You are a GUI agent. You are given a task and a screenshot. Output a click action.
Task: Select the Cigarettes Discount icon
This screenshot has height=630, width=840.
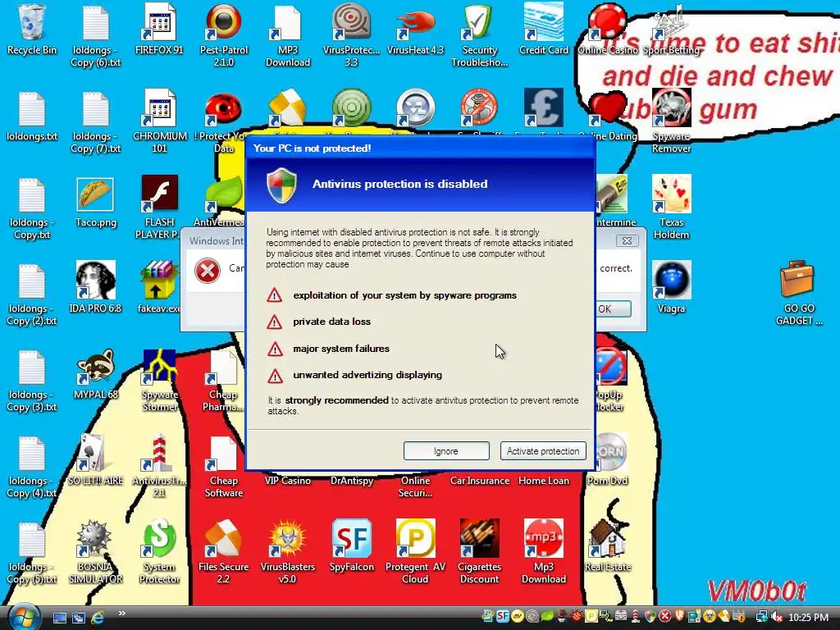coord(479,552)
